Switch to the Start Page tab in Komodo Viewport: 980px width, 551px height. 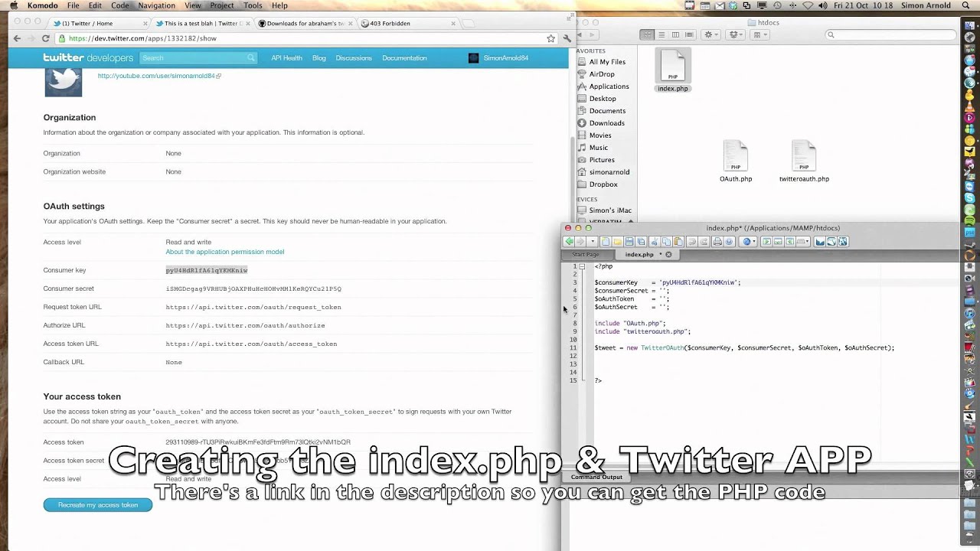click(586, 254)
